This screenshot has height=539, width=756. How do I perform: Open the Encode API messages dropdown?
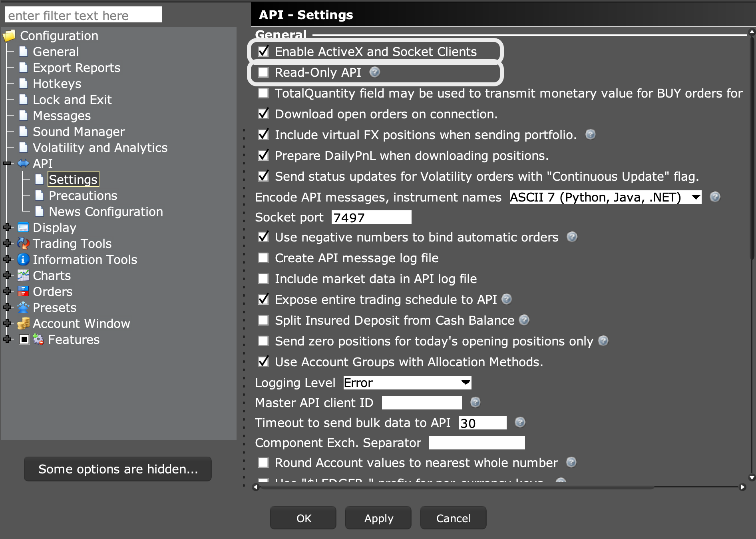tap(605, 197)
